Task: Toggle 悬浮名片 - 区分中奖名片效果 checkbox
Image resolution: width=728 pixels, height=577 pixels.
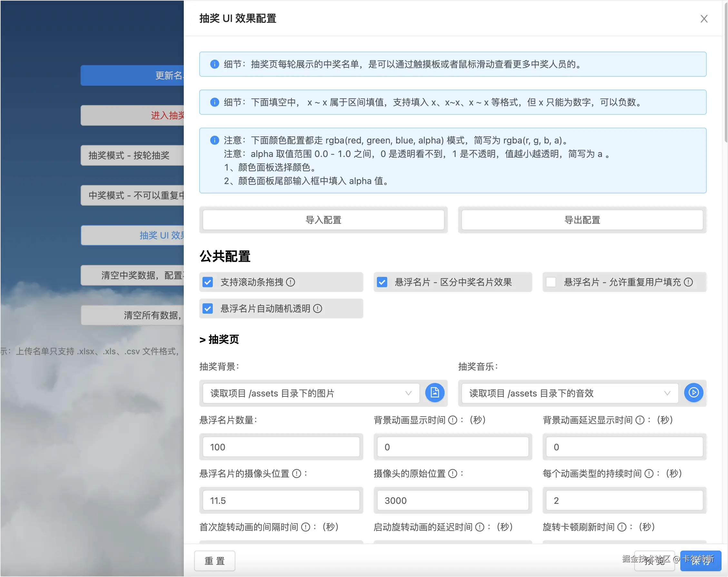Action: click(382, 282)
